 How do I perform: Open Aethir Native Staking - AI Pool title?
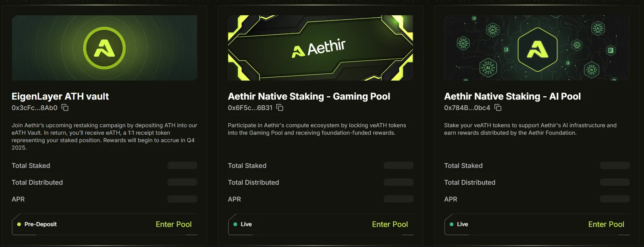tap(512, 96)
